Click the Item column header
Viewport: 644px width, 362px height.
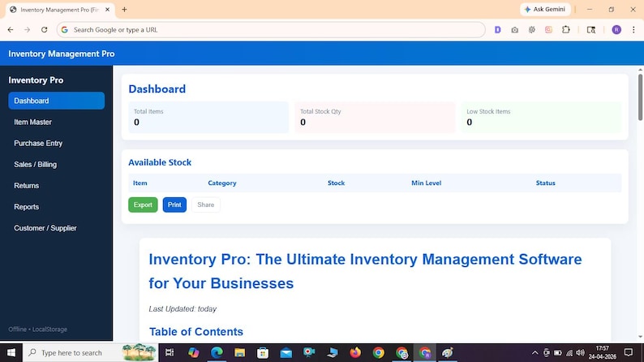click(140, 183)
